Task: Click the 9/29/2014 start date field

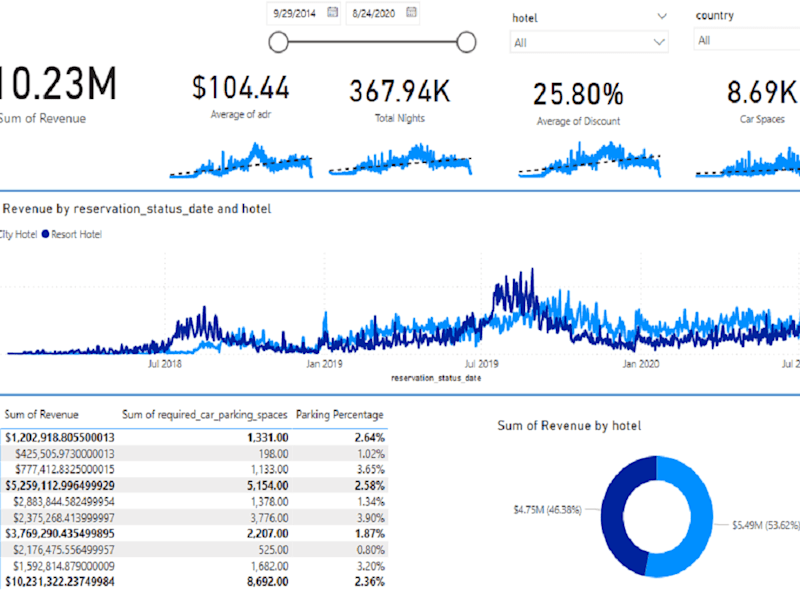Action: pos(295,13)
